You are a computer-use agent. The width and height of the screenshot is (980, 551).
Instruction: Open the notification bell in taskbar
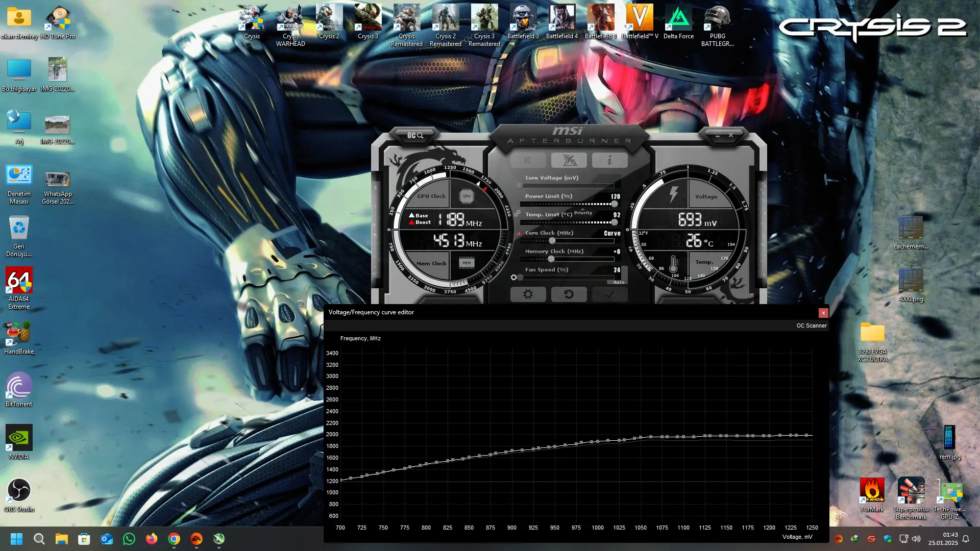(966, 539)
